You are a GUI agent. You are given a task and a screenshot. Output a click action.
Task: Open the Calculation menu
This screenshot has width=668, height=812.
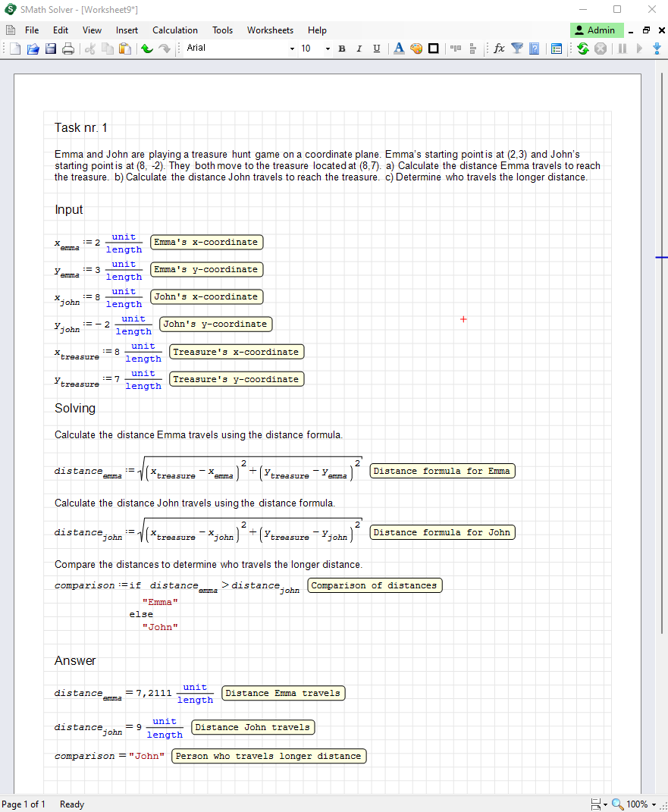[x=174, y=30]
